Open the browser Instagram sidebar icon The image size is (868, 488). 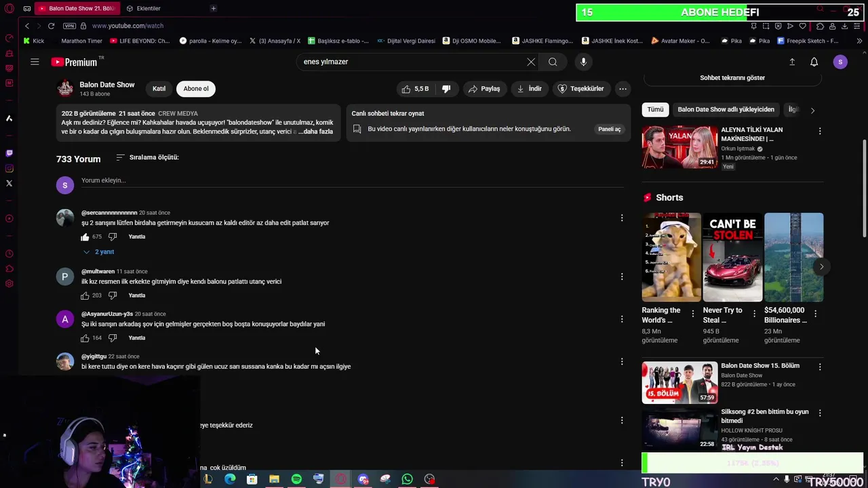[9, 168]
